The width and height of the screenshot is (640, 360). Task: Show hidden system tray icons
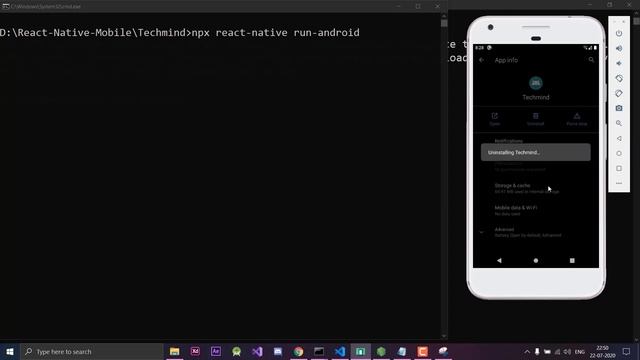click(527, 351)
